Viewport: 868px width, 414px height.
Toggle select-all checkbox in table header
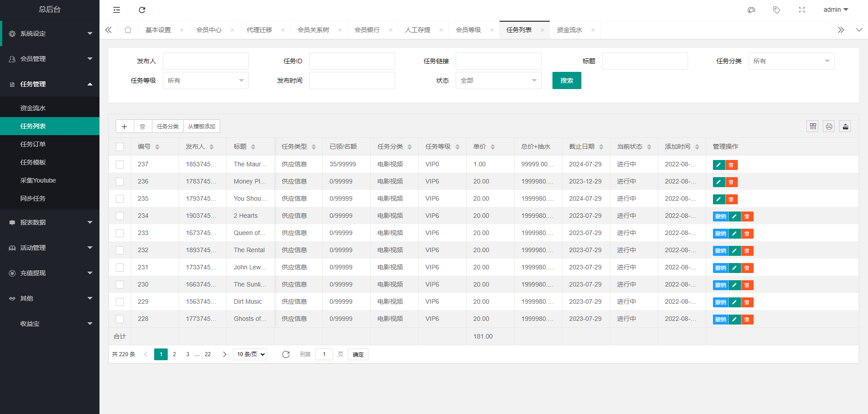120,147
